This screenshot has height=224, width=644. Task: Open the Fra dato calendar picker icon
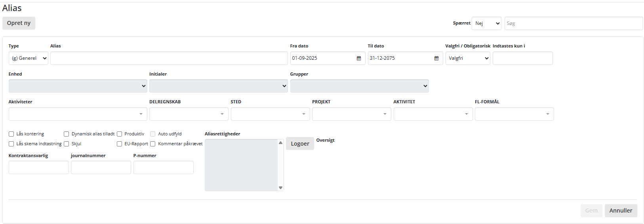pos(359,58)
